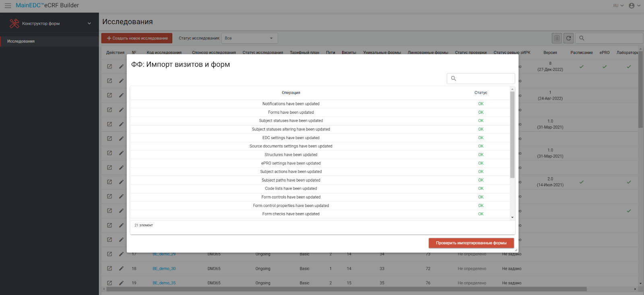Open study with version 8 (27-Дек-2022)
Viewport: 644px width, 295px height.
pos(109,66)
